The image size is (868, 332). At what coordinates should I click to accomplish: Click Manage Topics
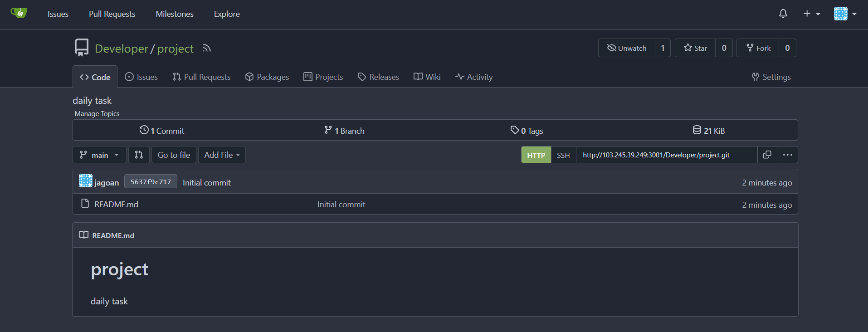pos(97,114)
